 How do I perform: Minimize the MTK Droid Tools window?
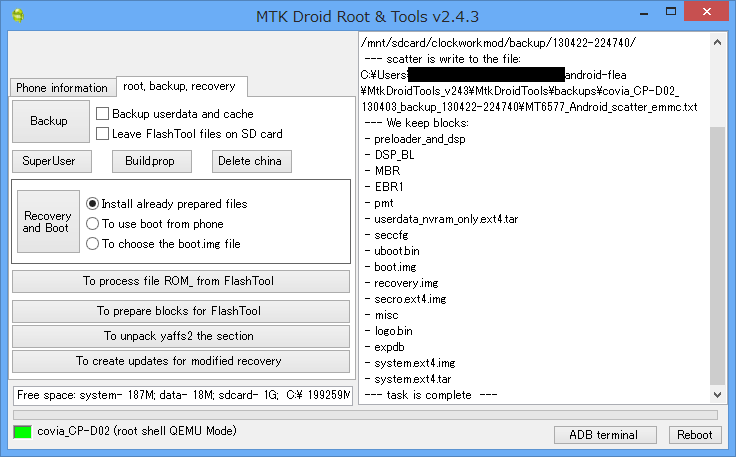pyautogui.click(x=644, y=13)
